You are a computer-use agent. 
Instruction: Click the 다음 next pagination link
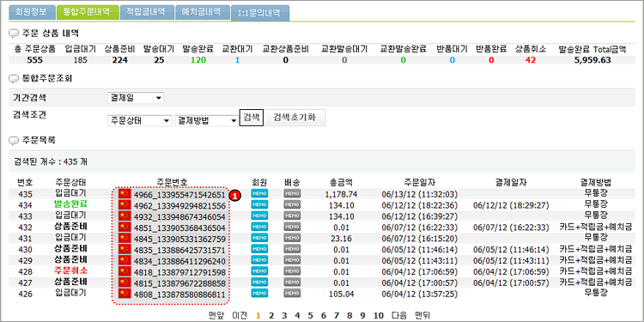pyautogui.click(x=399, y=315)
